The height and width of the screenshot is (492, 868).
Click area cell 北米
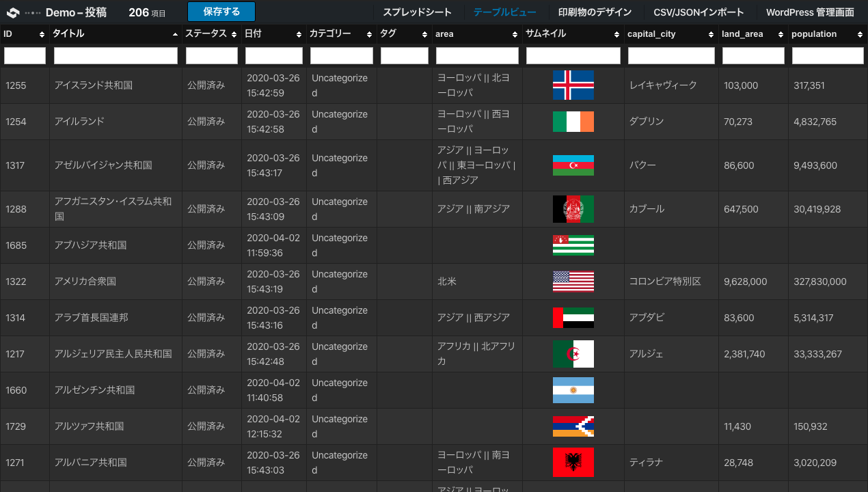tap(447, 282)
